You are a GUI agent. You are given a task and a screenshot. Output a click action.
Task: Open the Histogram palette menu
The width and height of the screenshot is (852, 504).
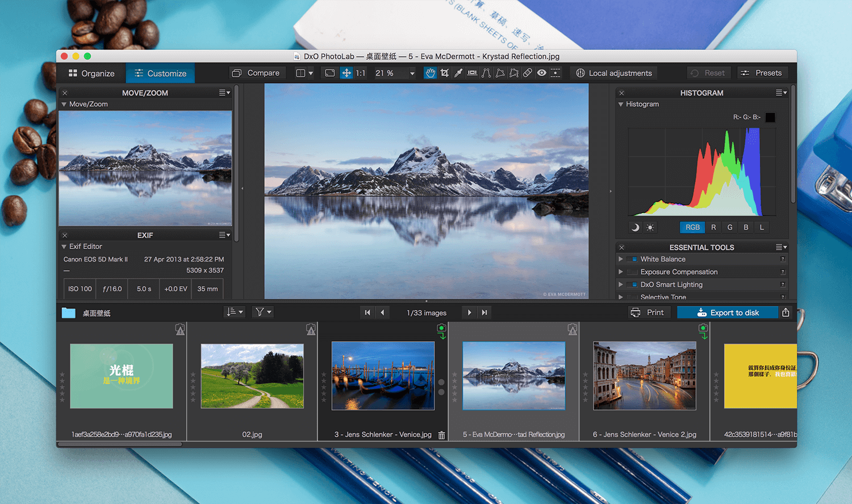(782, 93)
